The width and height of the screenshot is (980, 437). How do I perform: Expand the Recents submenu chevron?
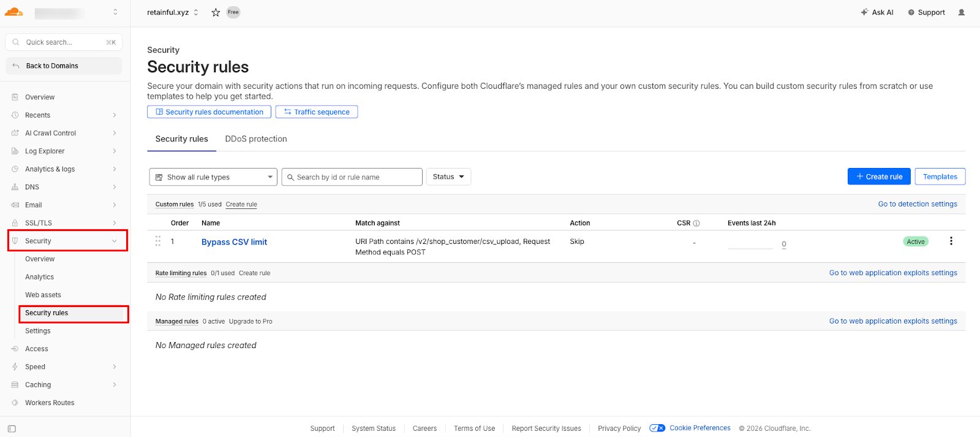(115, 115)
